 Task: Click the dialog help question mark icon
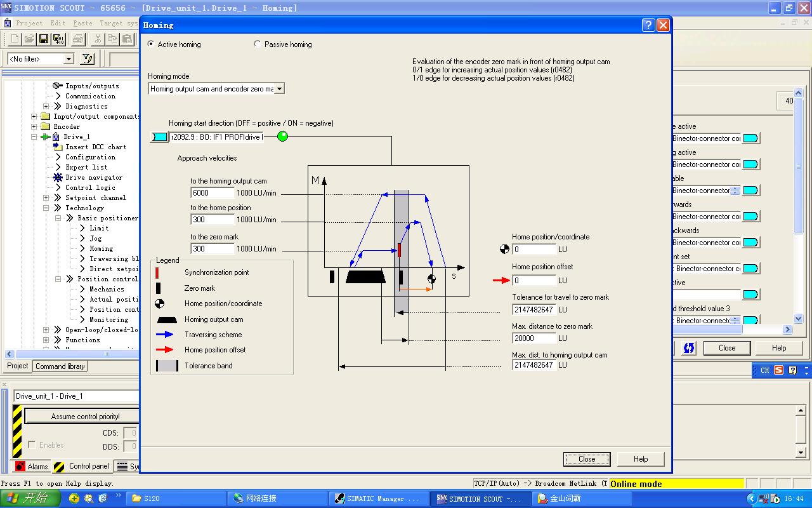click(648, 25)
